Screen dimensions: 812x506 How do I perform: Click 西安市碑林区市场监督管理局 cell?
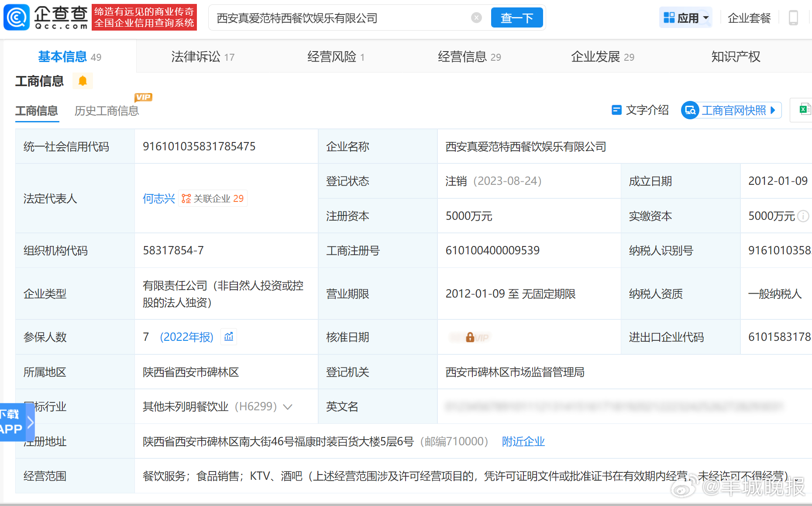(x=515, y=372)
